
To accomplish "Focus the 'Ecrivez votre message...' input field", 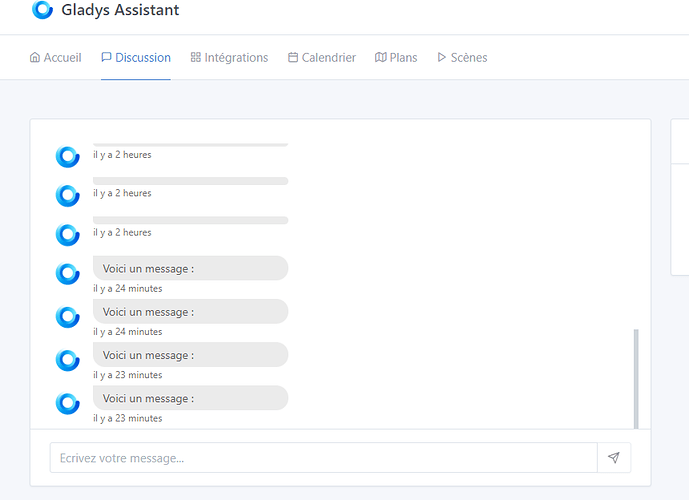I will click(x=323, y=458).
